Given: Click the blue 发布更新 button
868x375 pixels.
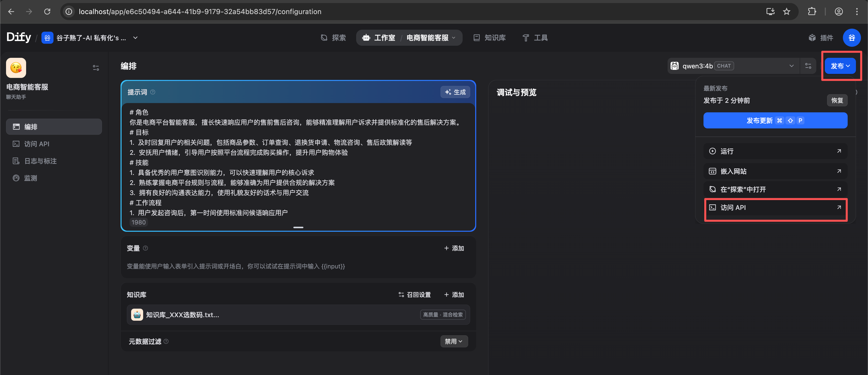Looking at the screenshot, I should 775,120.
